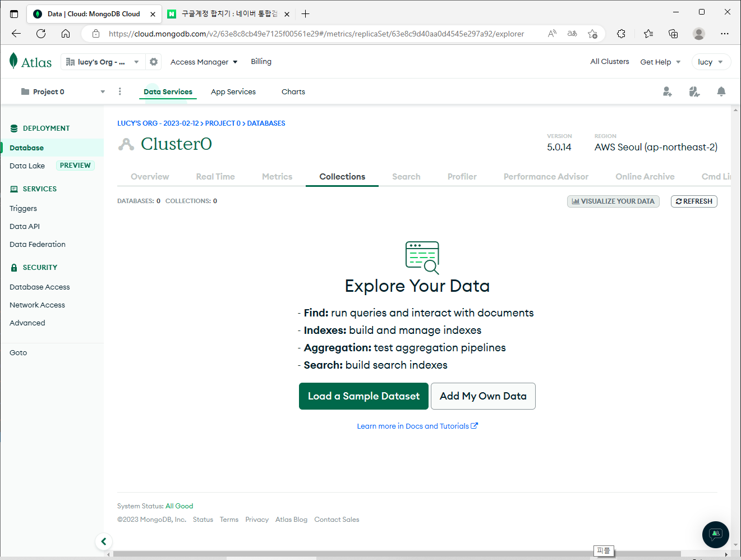Reload the page with the refresh icon
Screen dimensions: 741x560
(x=41, y=34)
